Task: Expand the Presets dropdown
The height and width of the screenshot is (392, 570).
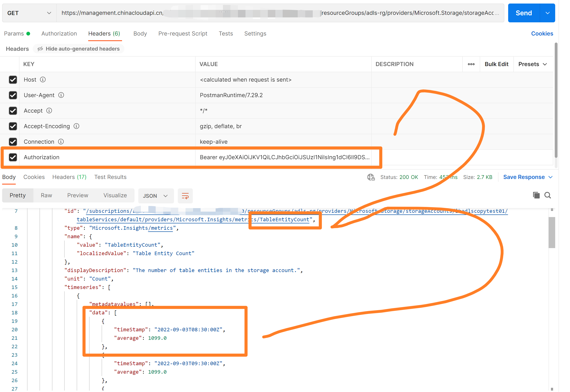Action: click(532, 64)
